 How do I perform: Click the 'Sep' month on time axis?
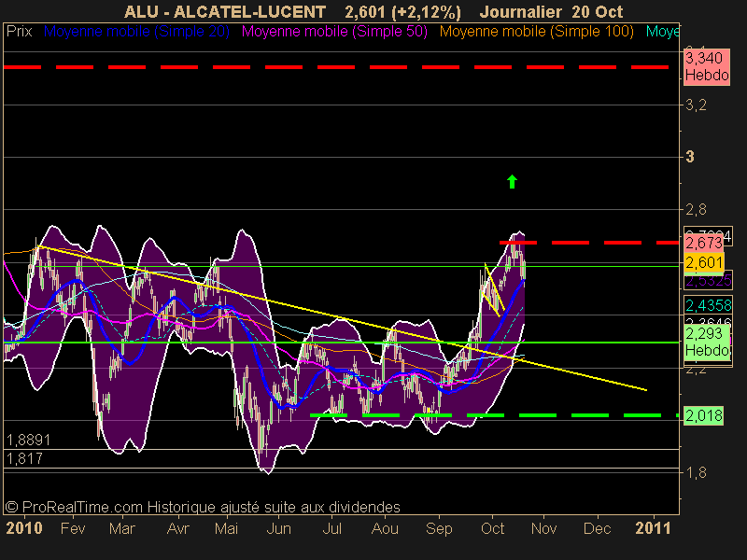click(439, 528)
